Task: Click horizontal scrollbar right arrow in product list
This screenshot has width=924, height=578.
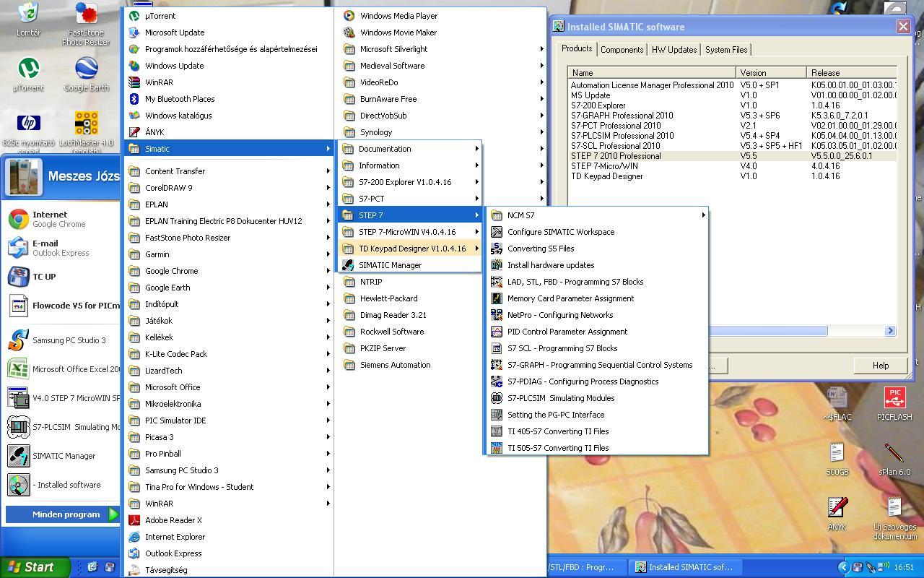Action: coord(890,331)
